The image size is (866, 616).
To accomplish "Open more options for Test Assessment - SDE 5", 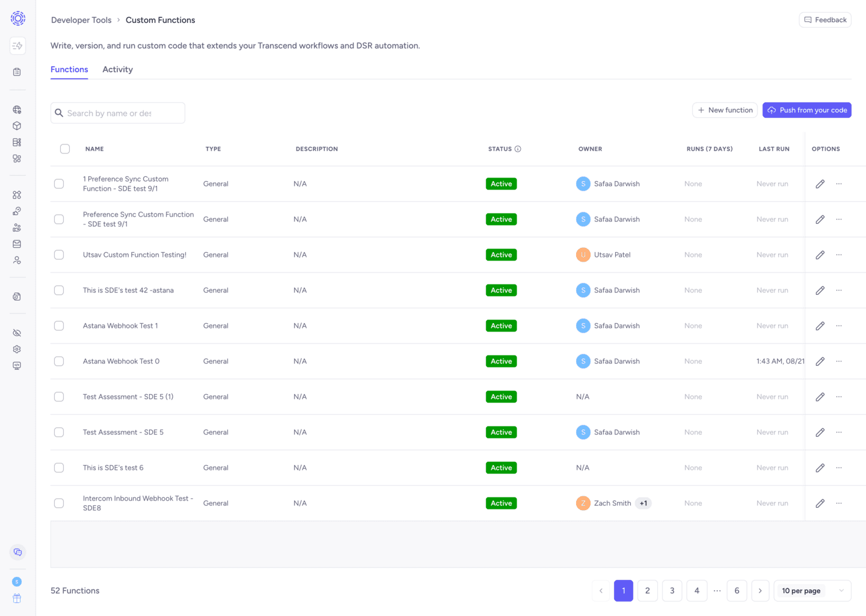I will click(x=839, y=433).
